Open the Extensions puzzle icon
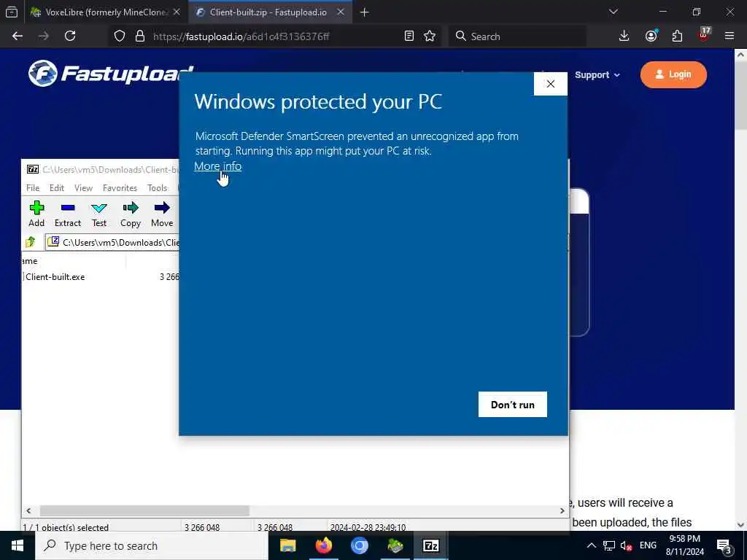Viewport: 747px width, 560px height. pos(677,36)
